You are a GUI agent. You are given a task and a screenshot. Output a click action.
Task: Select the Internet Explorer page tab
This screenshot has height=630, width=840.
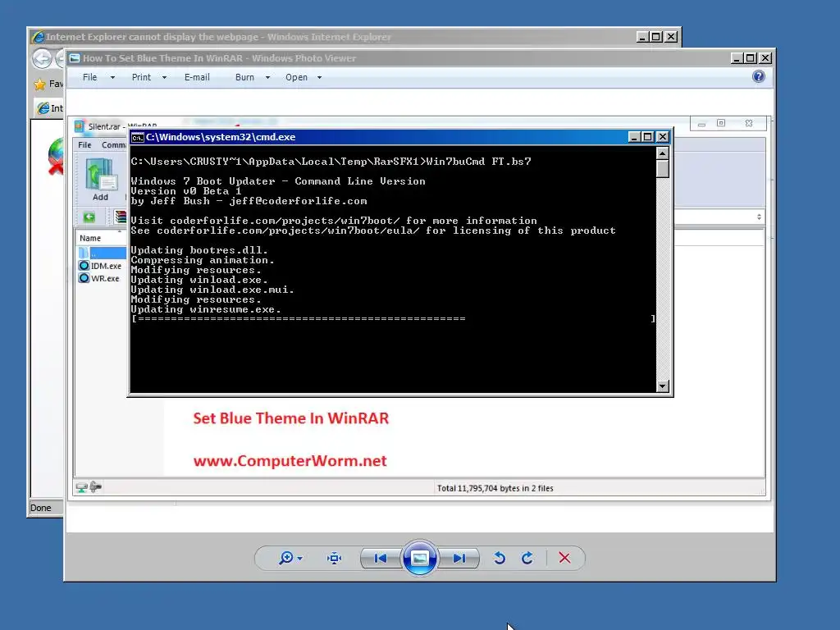49,108
